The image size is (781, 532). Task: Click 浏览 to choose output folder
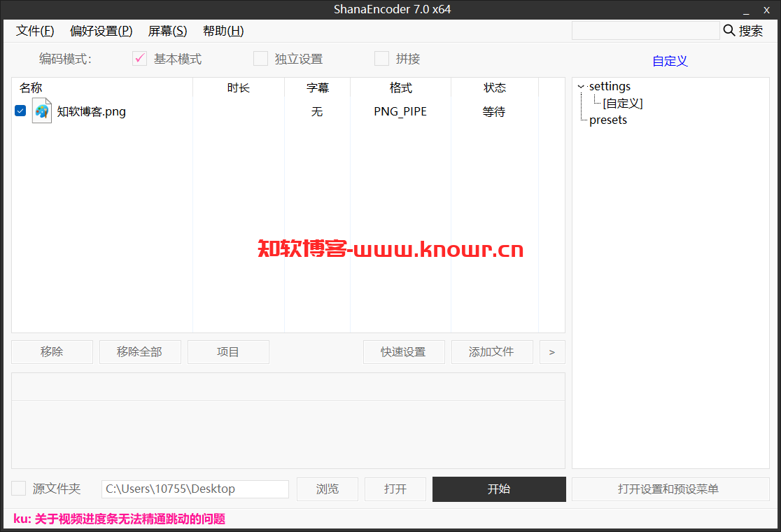[328, 489]
